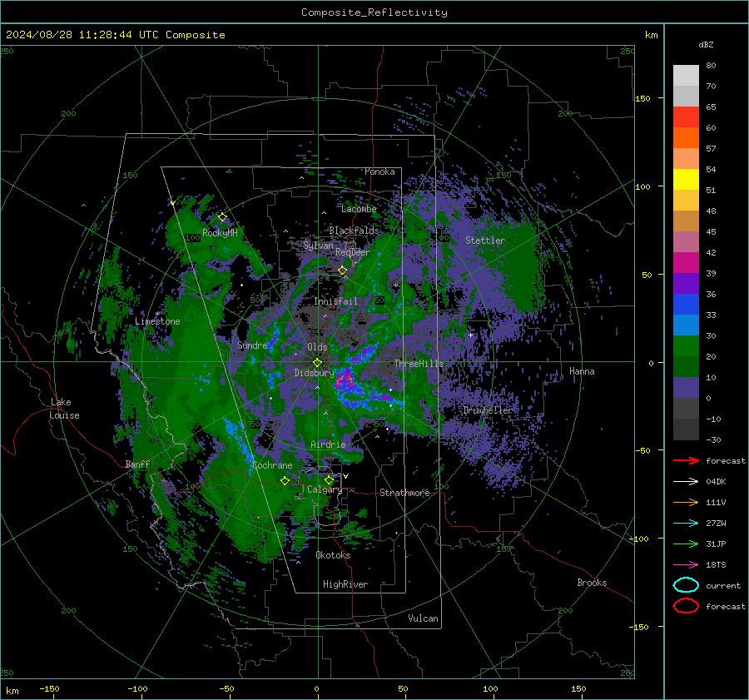The width and height of the screenshot is (749, 700).
Task: Click the 42 dBZ magenta swatch
Action: [686, 262]
